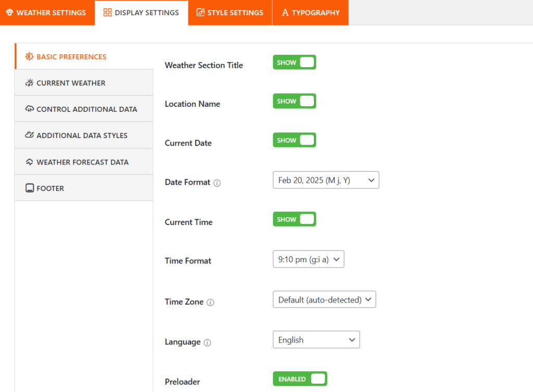This screenshot has height=392, width=533.
Task: Toggle off Weather Section Title
Action: (x=294, y=62)
